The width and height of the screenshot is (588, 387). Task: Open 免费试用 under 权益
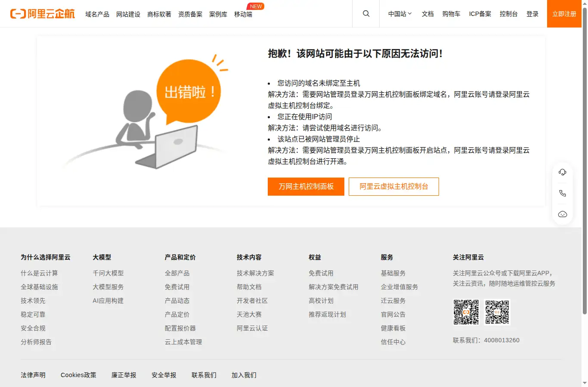(321, 273)
